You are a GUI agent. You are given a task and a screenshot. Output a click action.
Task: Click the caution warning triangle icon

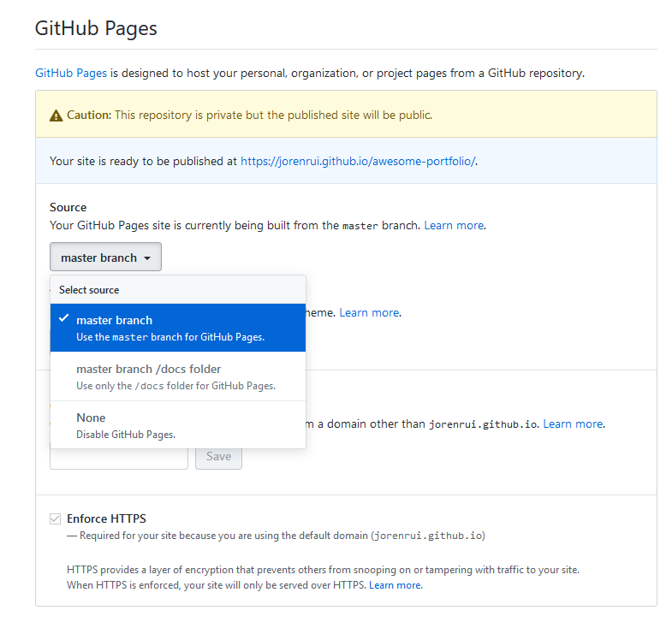56,116
